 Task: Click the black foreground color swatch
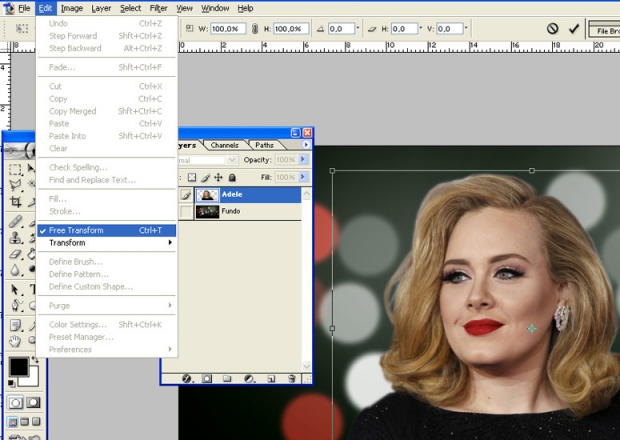(19, 367)
